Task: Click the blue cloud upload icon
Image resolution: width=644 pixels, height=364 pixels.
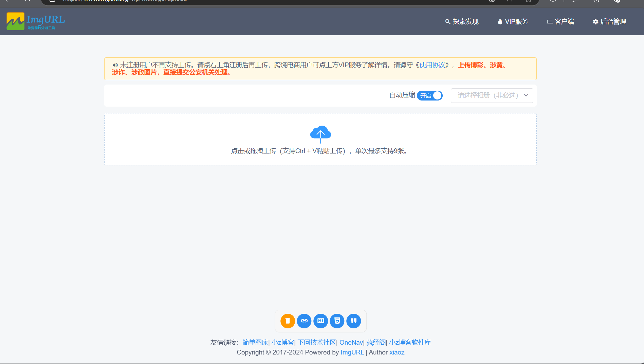Action: [320, 134]
